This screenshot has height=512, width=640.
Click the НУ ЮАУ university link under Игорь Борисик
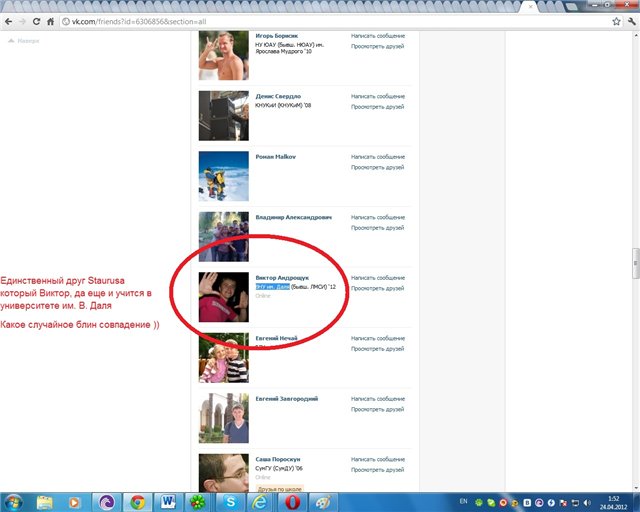(290, 48)
